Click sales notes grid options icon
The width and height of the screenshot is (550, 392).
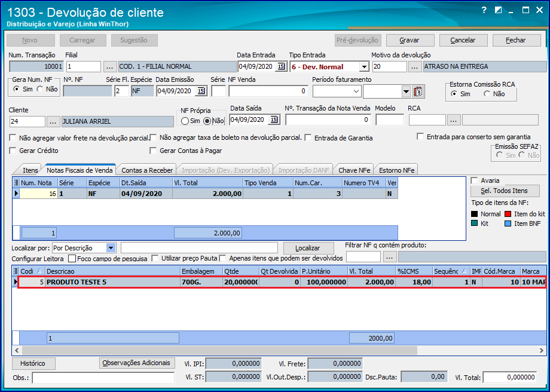click(x=16, y=183)
